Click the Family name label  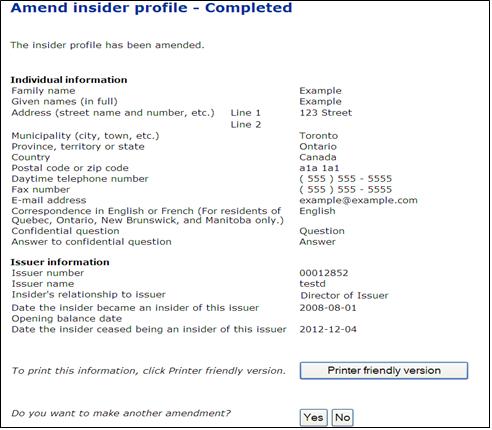43,91
